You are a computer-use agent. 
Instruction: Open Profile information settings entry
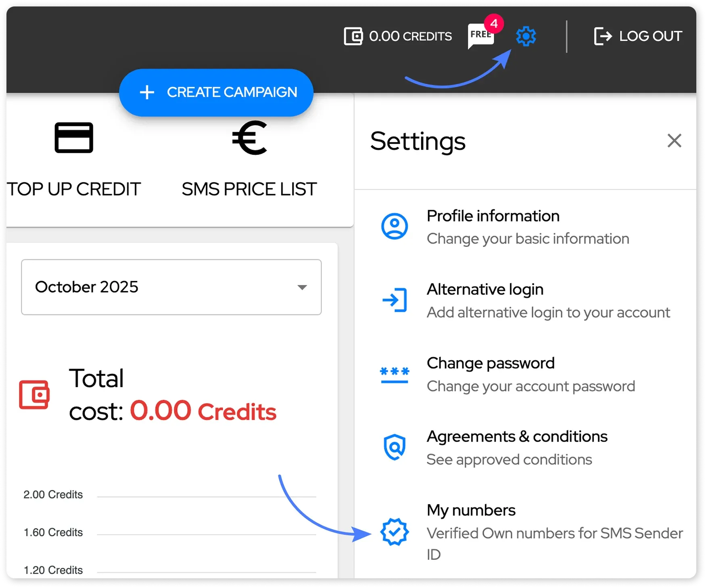(493, 216)
